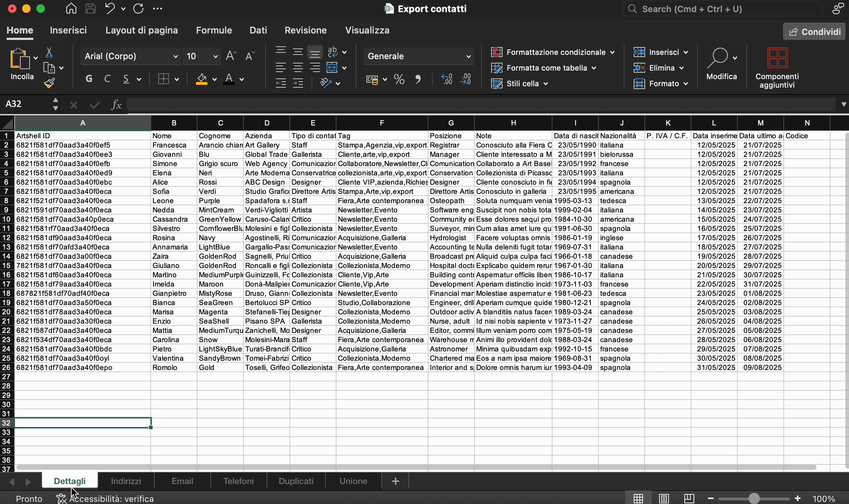The width and height of the screenshot is (849, 504).
Task: Increase font size with large A icon
Action: 231,56
